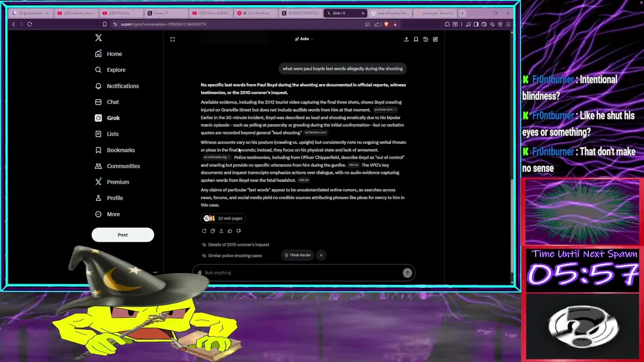Image resolution: width=644 pixels, height=362 pixels.
Task: Open Communities in the sidebar
Action: point(118,166)
